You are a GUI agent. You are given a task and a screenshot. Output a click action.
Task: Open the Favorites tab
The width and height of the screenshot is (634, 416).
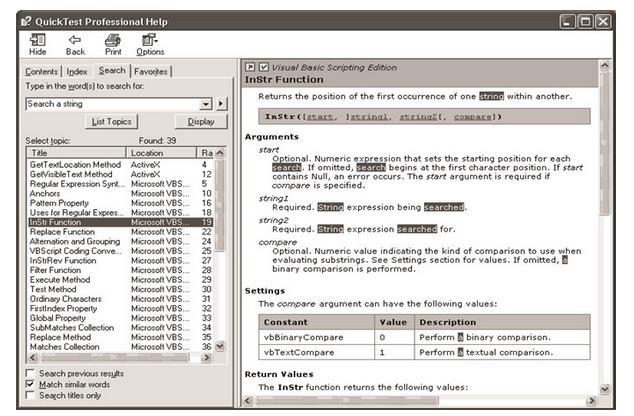tap(151, 72)
